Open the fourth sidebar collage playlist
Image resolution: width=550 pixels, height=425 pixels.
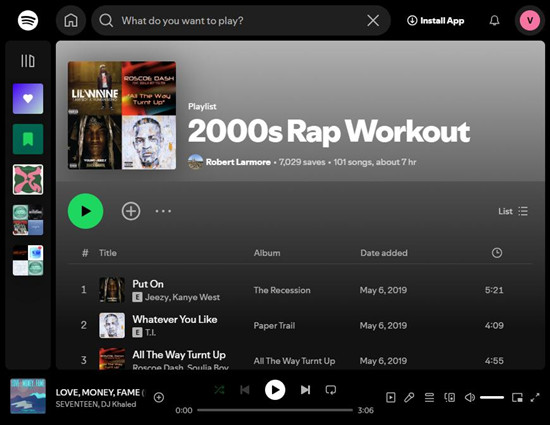[x=28, y=220]
